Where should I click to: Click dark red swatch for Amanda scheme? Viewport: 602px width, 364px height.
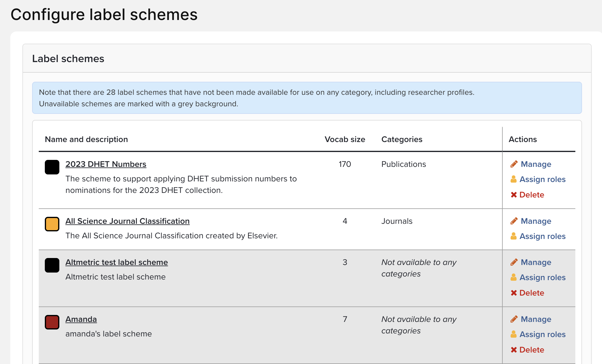tap(52, 322)
